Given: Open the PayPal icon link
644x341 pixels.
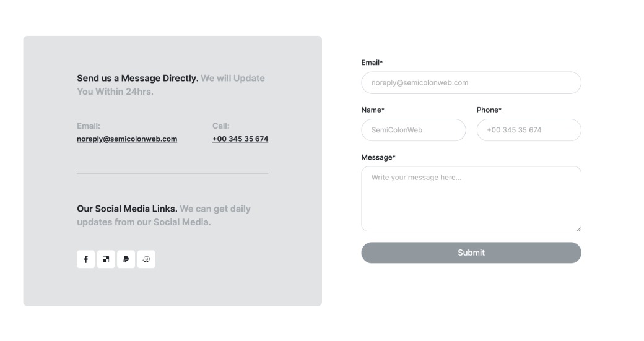Looking at the screenshot, I should pos(126,259).
